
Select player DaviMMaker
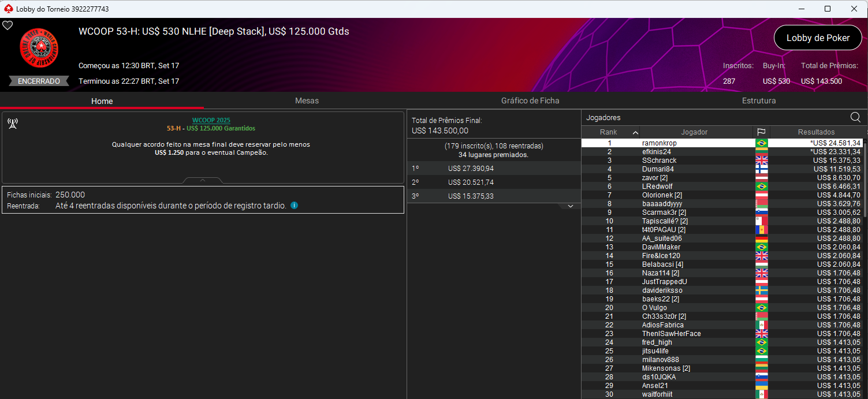(x=661, y=247)
